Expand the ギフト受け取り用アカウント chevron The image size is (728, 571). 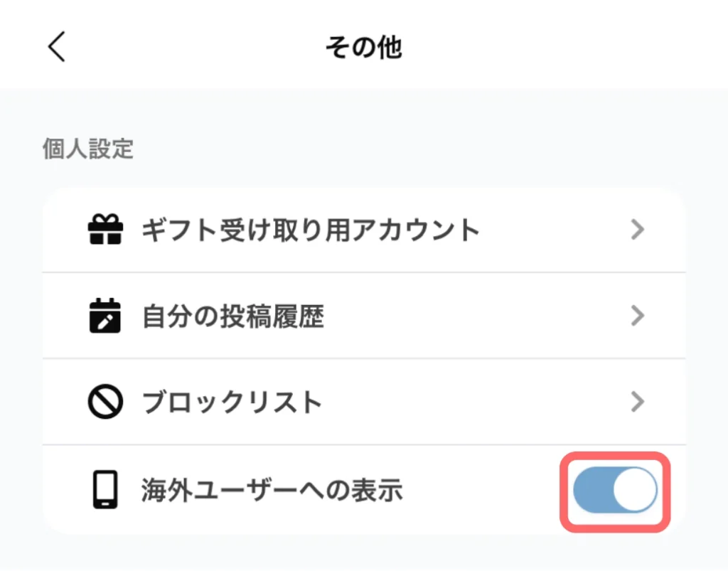coord(638,230)
